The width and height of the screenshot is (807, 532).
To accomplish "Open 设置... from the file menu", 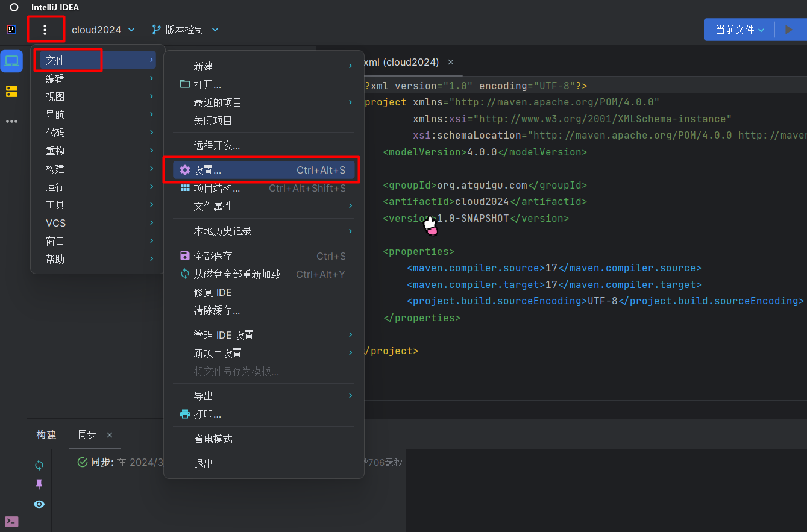I will (263, 171).
